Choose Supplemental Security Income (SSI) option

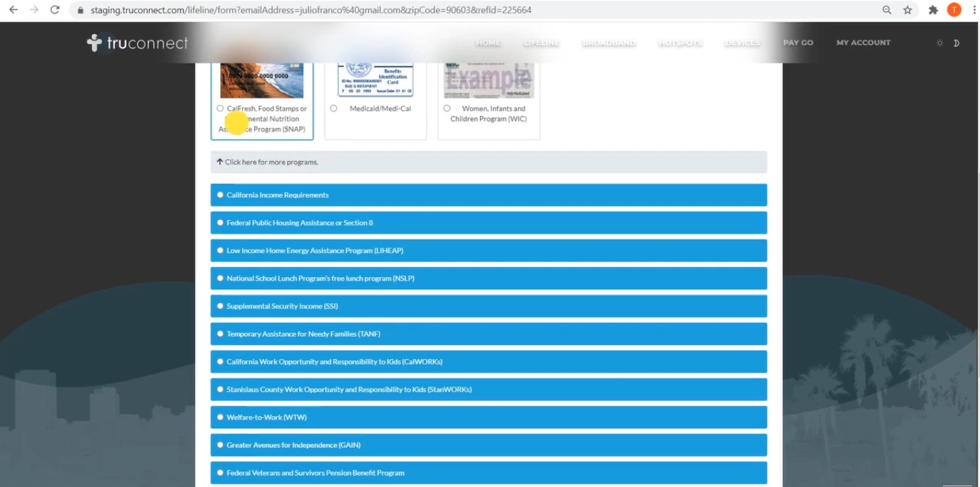489,306
